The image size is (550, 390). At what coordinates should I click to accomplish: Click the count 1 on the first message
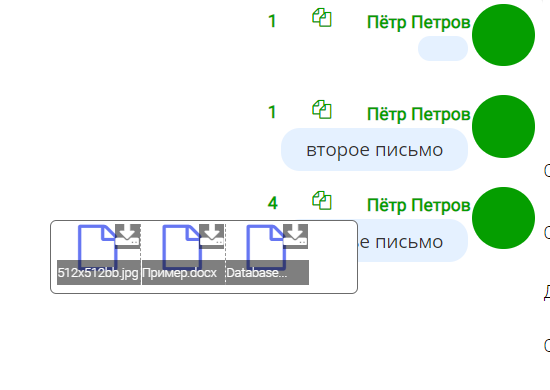(x=272, y=21)
